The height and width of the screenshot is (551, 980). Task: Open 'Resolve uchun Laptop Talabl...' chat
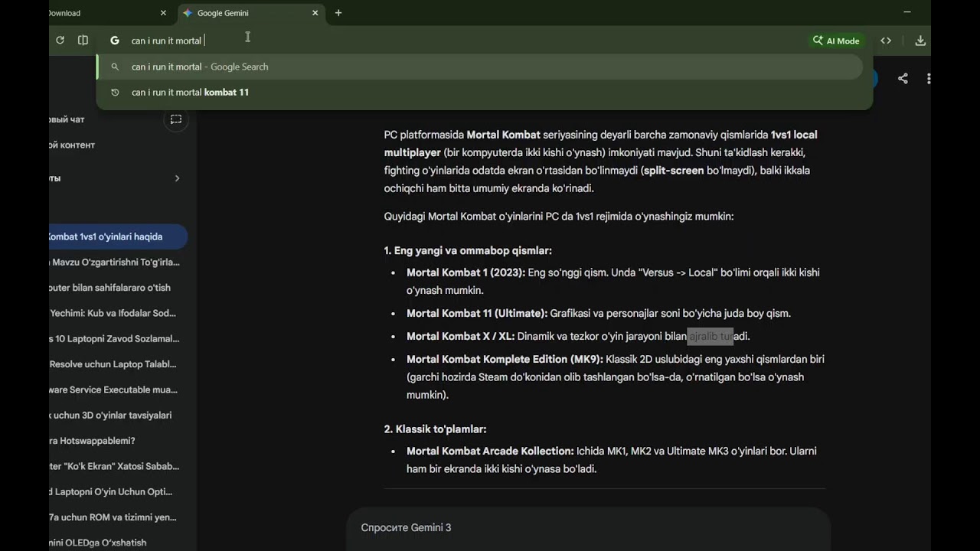click(118, 364)
